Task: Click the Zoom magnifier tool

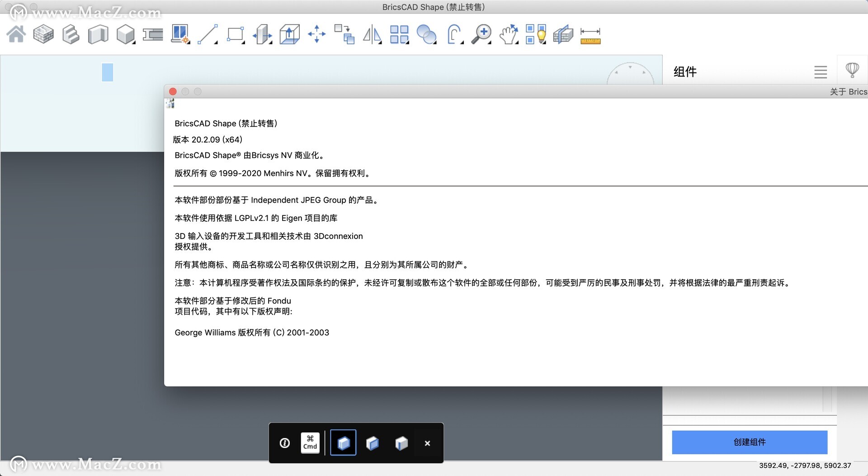Action: coord(481,34)
